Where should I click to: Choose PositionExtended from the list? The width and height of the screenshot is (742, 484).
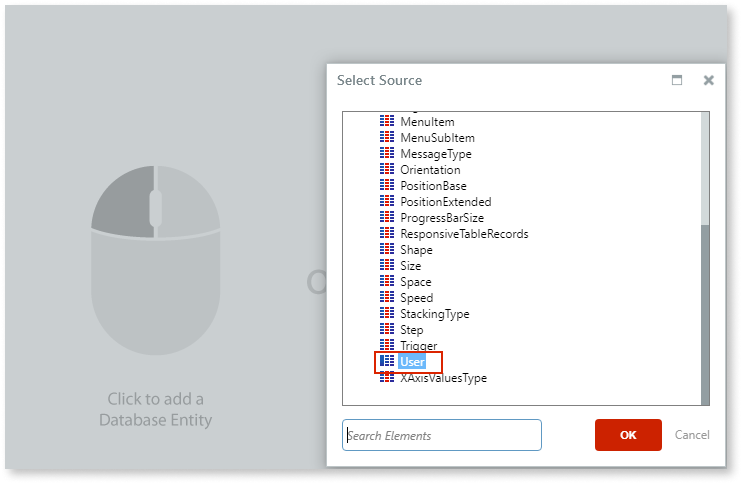click(x=445, y=202)
